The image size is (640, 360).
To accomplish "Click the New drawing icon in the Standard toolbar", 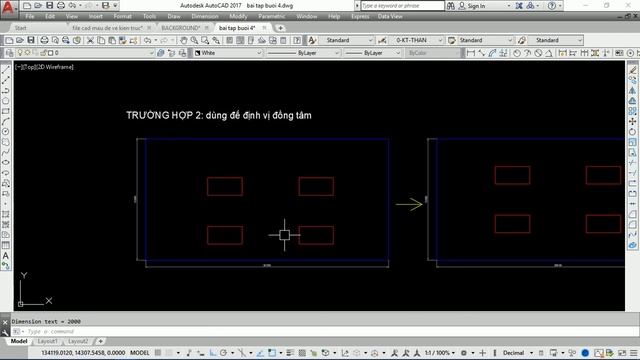I will coord(9,40).
